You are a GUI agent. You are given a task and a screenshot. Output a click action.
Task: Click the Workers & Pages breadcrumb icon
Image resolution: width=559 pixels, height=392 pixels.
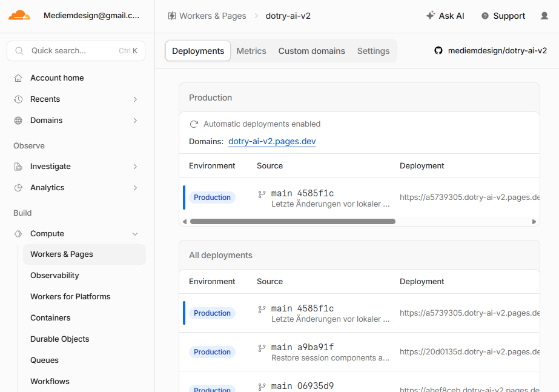click(172, 16)
